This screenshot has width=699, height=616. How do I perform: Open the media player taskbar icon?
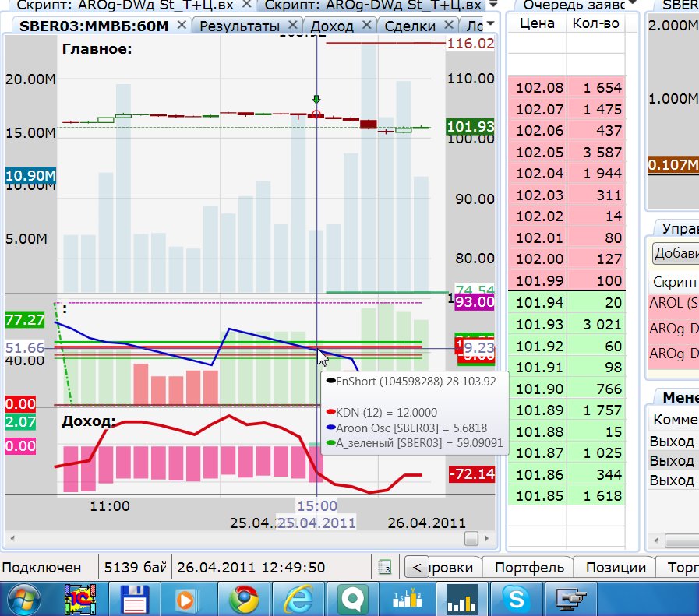pyautogui.click(x=185, y=600)
